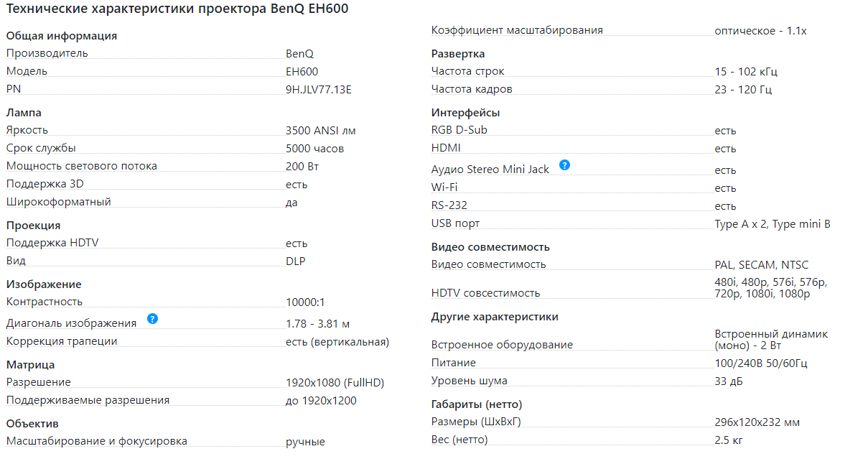
Task: Select the 3500 ANSI лм brightness value
Action: (x=320, y=131)
